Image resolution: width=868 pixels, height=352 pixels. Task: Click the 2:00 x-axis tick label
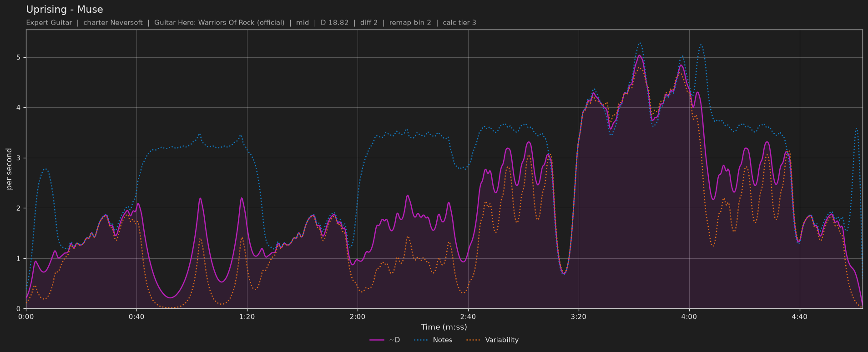358,317
